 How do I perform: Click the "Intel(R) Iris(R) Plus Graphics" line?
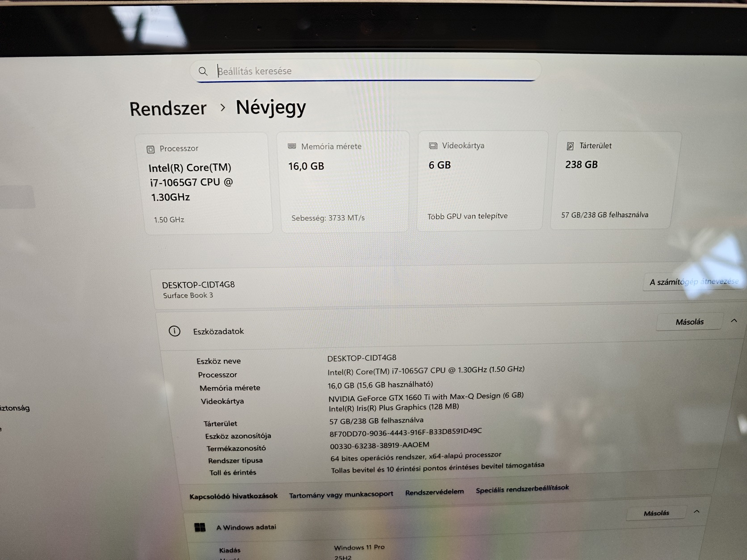(x=394, y=408)
